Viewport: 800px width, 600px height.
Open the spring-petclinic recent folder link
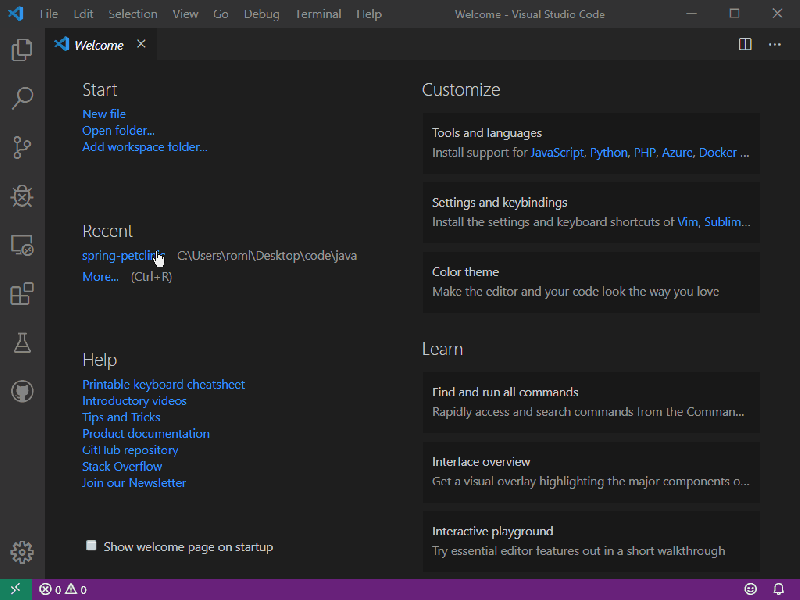tap(120, 255)
